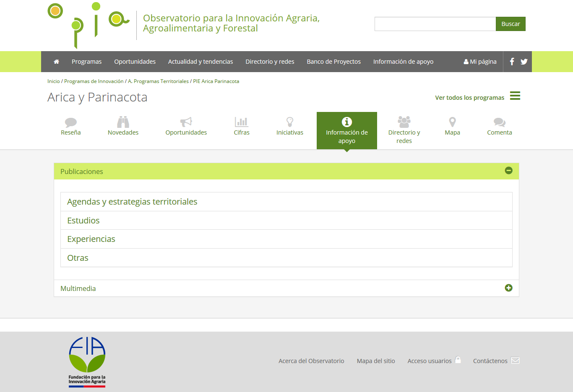Expand the Multimedia section with plus icon
This screenshot has width=573, height=392.
pyautogui.click(x=508, y=288)
